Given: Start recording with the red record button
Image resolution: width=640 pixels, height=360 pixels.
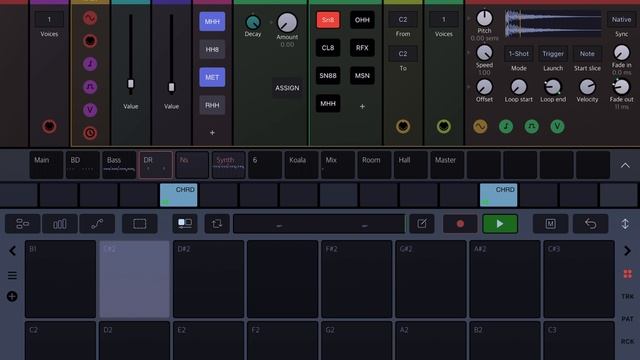Looking at the screenshot, I should (460, 224).
